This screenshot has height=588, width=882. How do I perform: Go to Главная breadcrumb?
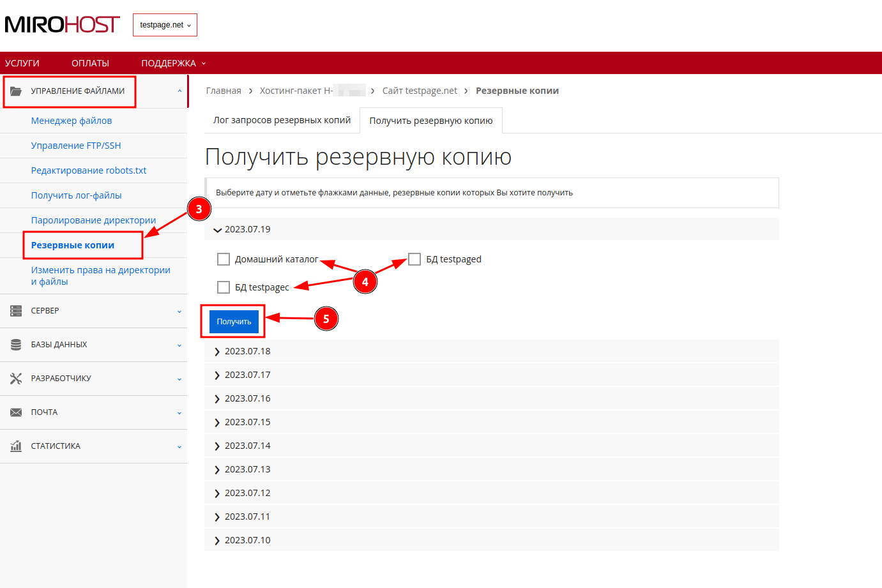[224, 91]
